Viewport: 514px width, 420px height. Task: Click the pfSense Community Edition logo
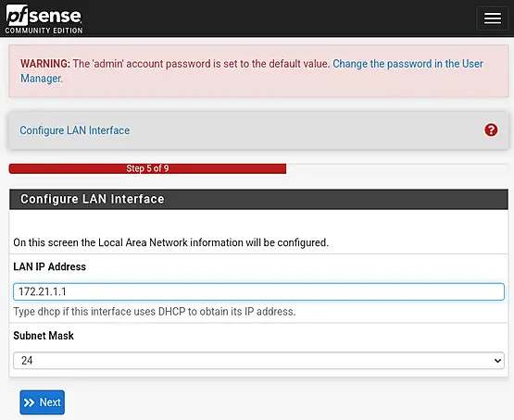coord(44,19)
